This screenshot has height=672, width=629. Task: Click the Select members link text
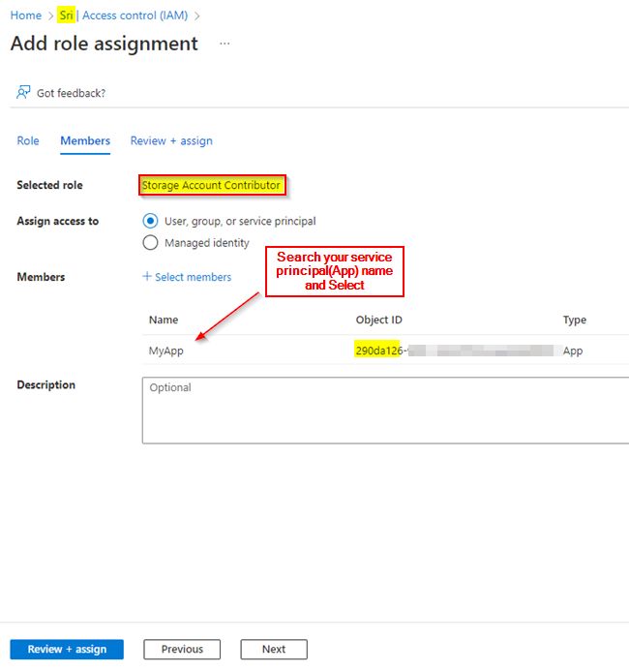point(194,277)
